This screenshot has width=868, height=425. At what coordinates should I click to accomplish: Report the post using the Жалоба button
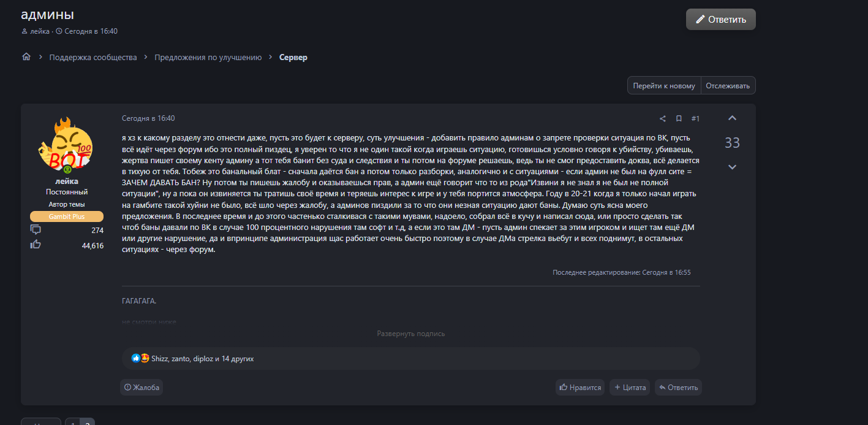[142, 388]
